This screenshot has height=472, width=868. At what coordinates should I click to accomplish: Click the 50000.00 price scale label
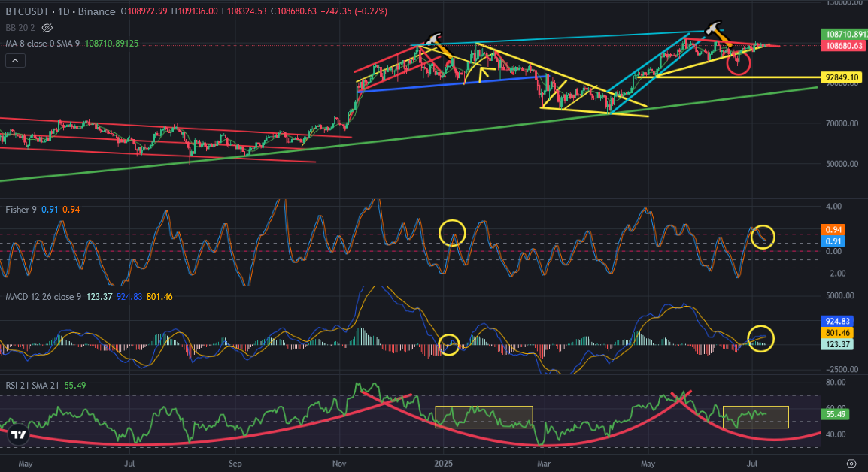pyautogui.click(x=842, y=164)
